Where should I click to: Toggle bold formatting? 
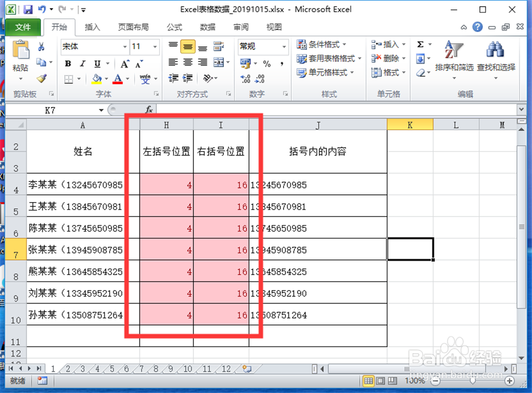[67, 64]
